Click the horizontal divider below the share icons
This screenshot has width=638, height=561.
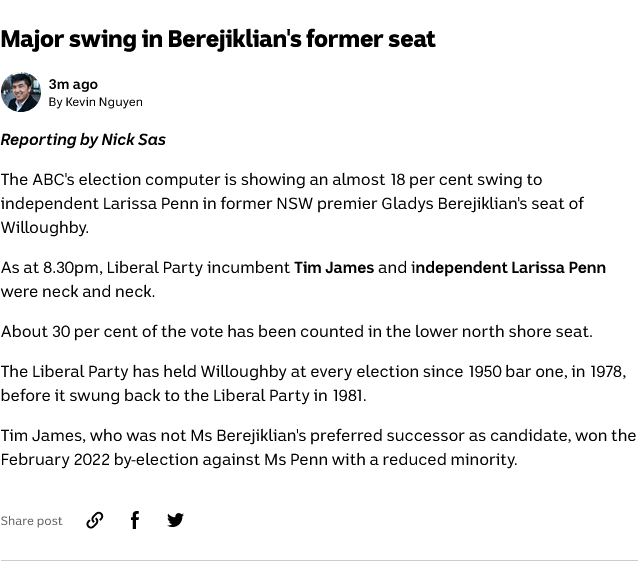click(x=319, y=560)
